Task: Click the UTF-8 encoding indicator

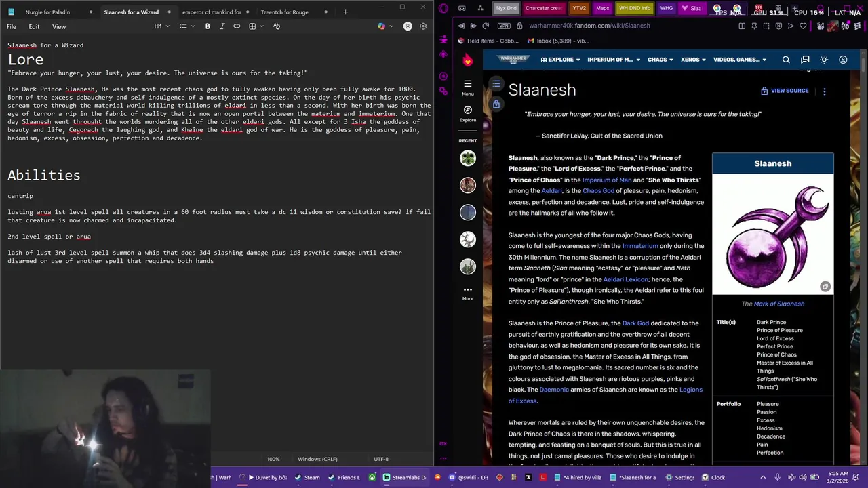Action: point(381,459)
